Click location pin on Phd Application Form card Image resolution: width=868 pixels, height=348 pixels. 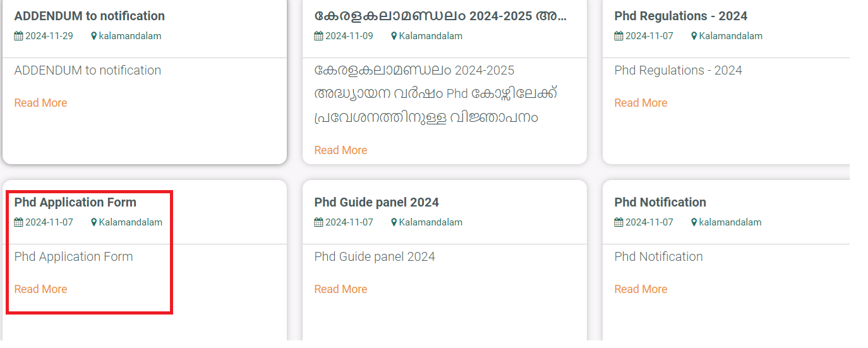[x=94, y=222]
